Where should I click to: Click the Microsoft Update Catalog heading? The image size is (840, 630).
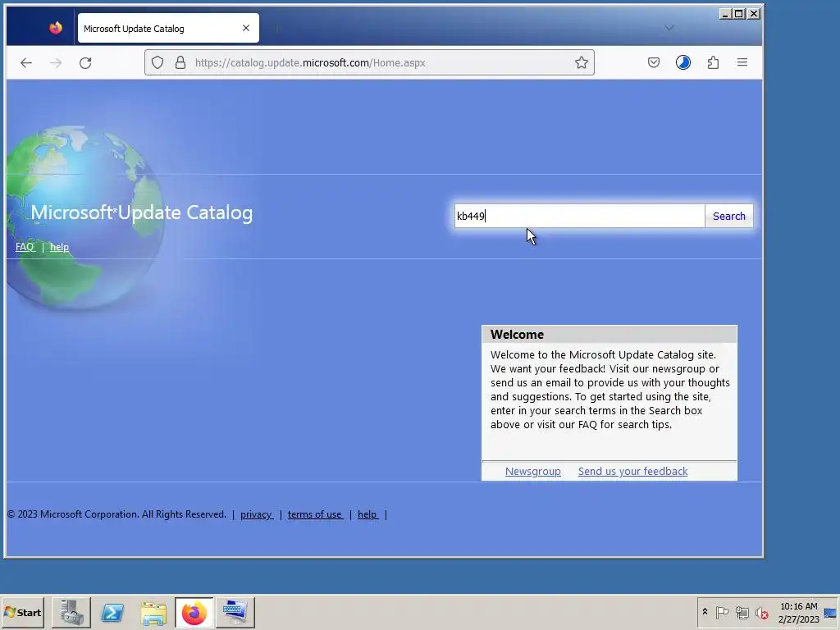click(x=141, y=212)
